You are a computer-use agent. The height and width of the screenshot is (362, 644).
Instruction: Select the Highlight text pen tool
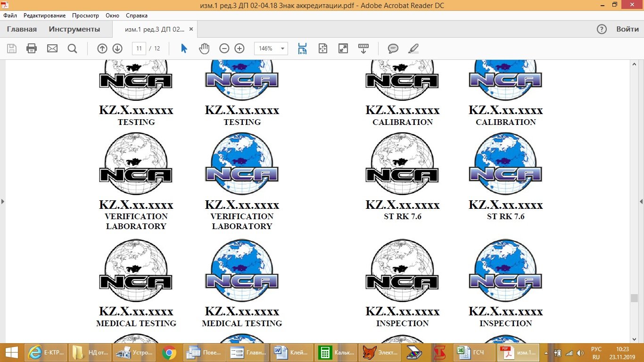pyautogui.click(x=413, y=49)
